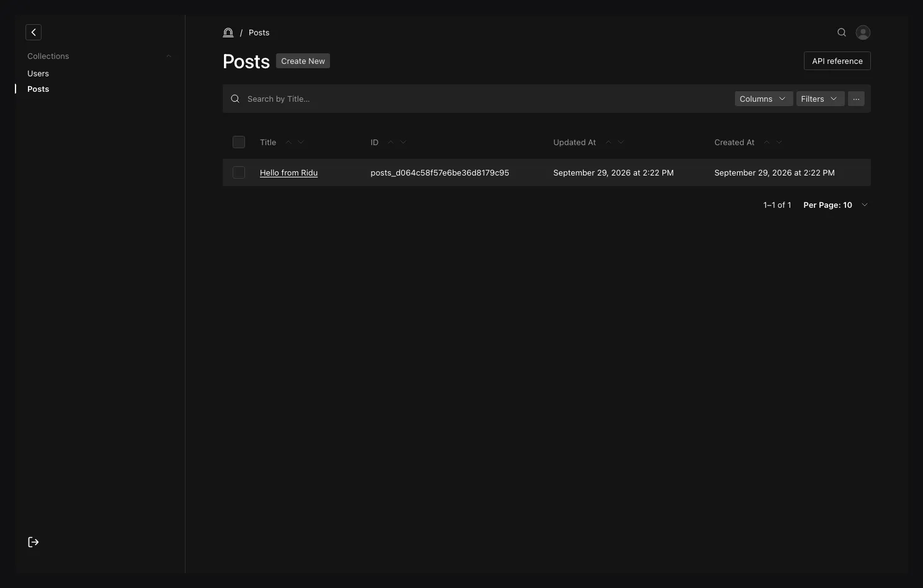Image resolution: width=923 pixels, height=588 pixels.
Task: Click the Created At date cell
Action: coord(775,172)
